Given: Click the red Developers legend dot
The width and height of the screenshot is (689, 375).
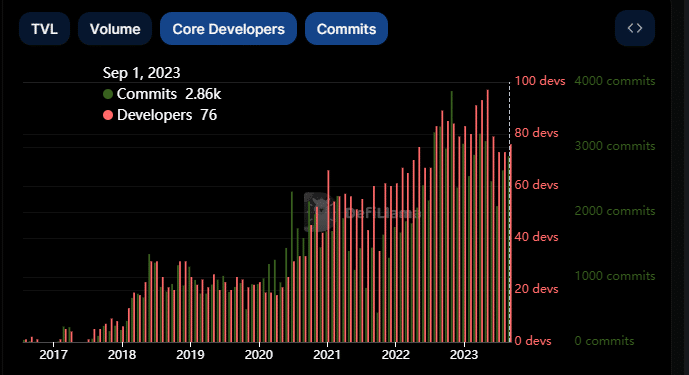Looking at the screenshot, I should [x=108, y=115].
